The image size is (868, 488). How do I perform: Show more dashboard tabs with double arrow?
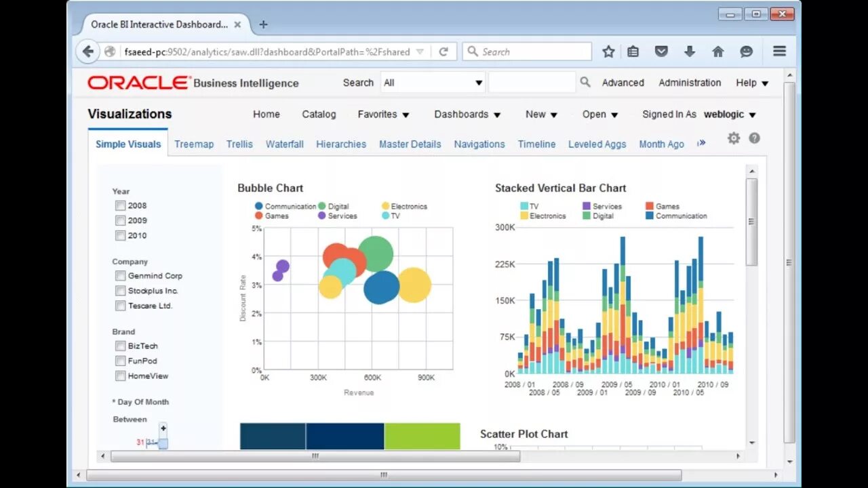pos(701,143)
